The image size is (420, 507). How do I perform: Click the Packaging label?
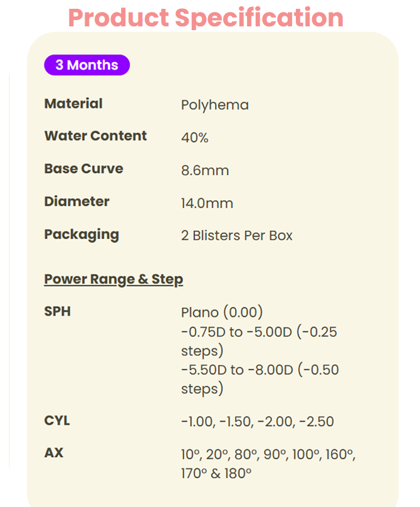coord(81,234)
